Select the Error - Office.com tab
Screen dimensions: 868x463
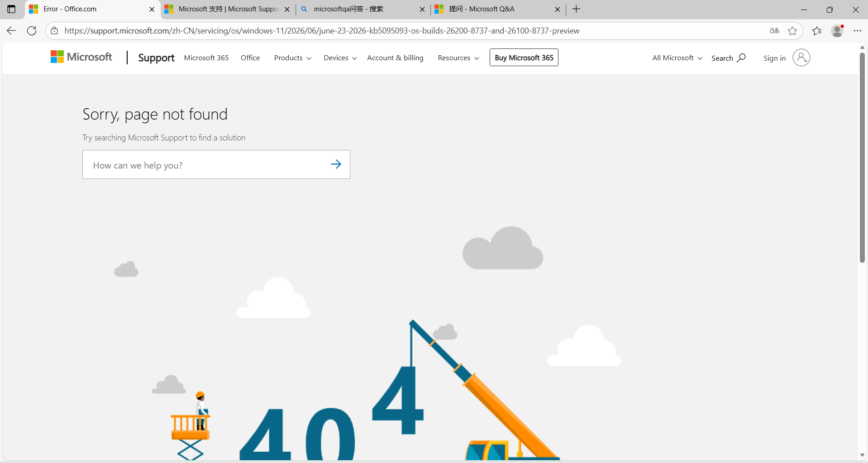[92, 9]
